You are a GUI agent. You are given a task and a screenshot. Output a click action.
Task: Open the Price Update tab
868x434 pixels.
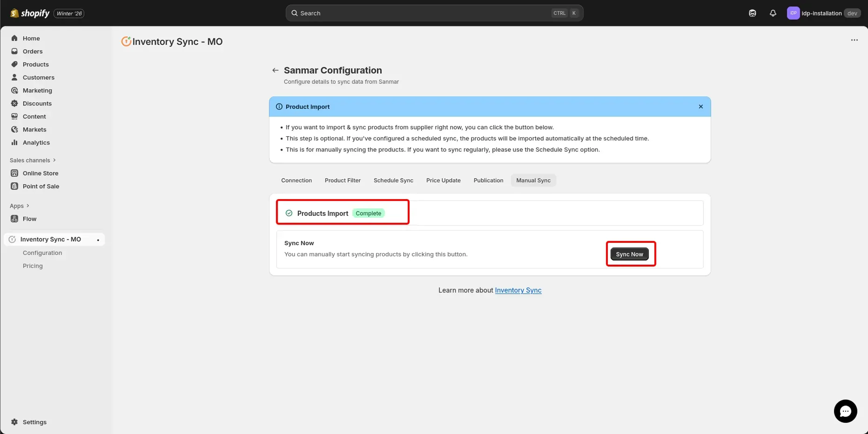pyautogui.click(x=443, y=180)
